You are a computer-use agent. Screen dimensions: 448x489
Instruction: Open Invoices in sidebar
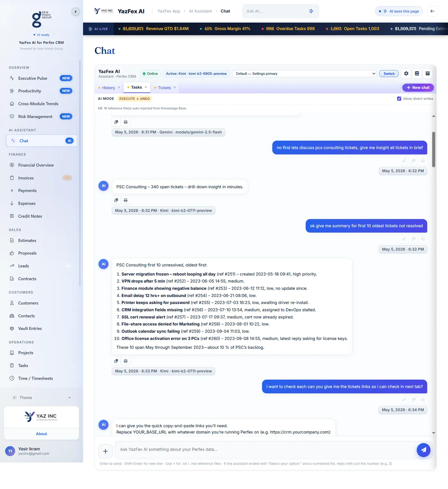(42, 178)
